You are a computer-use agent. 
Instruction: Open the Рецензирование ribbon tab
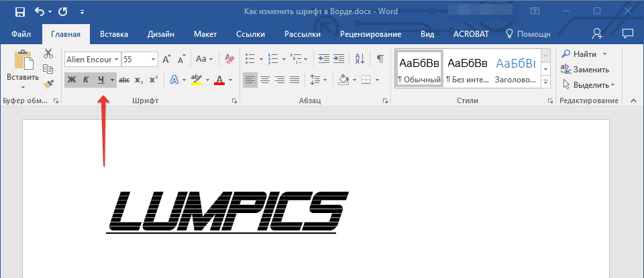tap(370, 34)
